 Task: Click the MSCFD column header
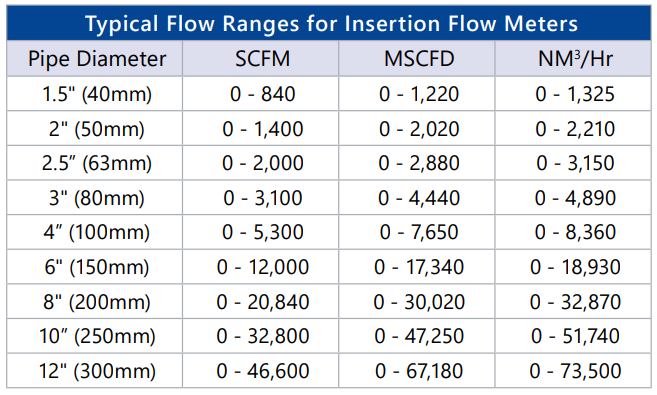click(x=419, y=59)
